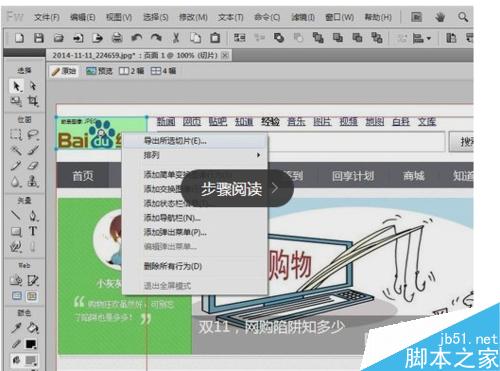500x371 pixels.
Task: Click the Copy toolbar icon
Action: 195,38
